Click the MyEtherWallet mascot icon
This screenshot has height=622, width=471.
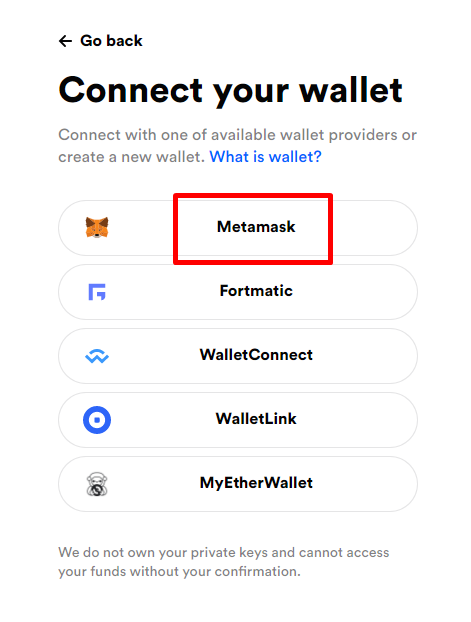pos(97,484)
